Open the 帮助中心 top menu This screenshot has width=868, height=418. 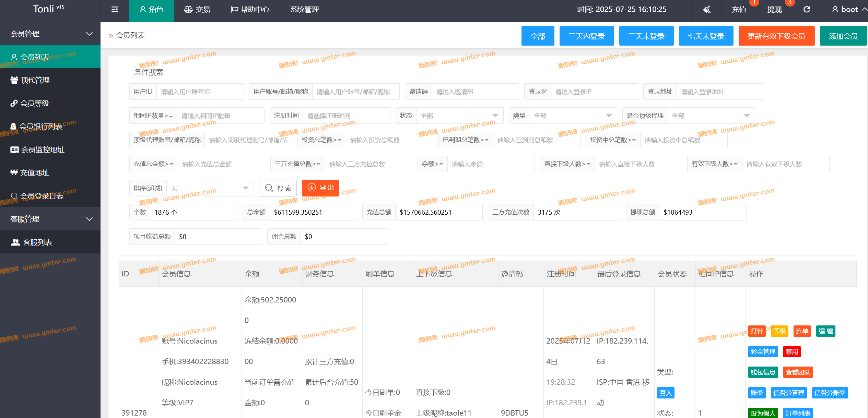pyautogui.click(x=250, y=10)
